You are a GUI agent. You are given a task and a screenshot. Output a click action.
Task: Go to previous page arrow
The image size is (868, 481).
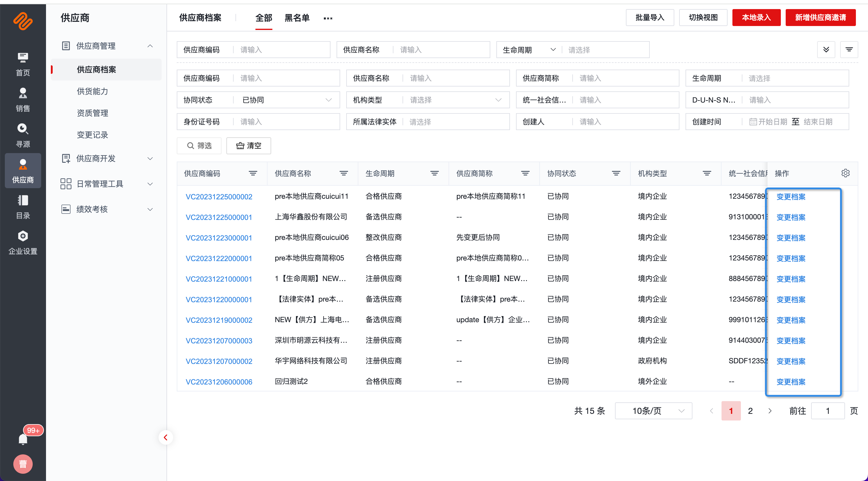coord(711,411)
